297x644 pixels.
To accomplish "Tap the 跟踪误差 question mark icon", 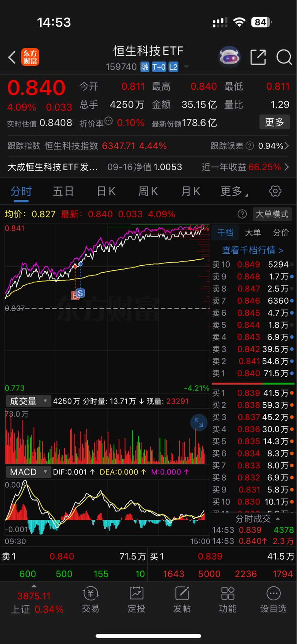I will 250,146.
